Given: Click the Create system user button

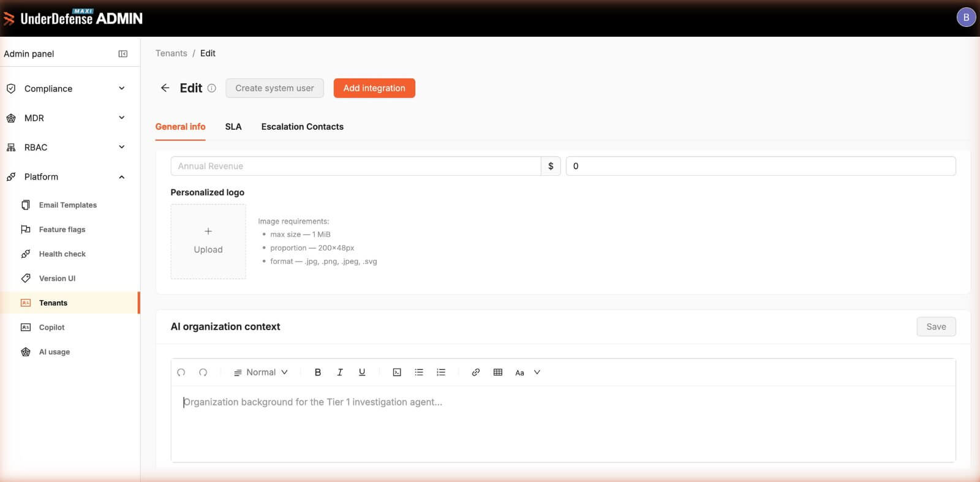Looking at the screenshot, I should 274,88.
